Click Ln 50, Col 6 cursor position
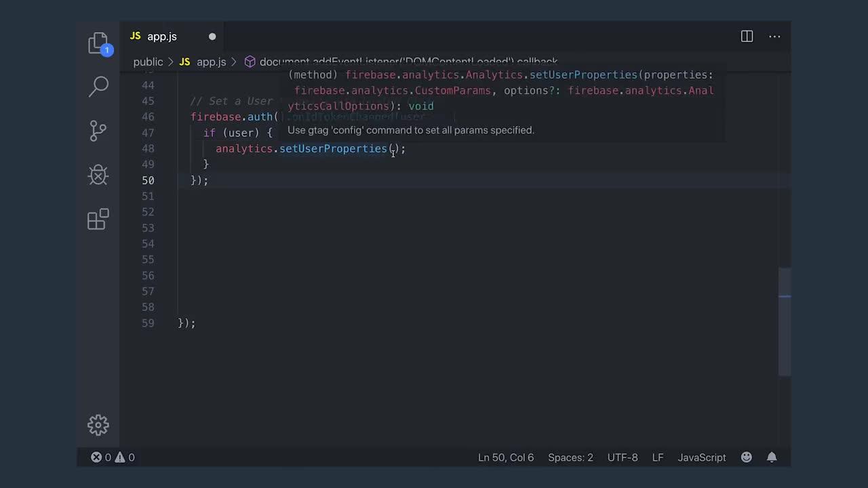The height and width of the screenshot is (488, 868). [x=506, y=457]
